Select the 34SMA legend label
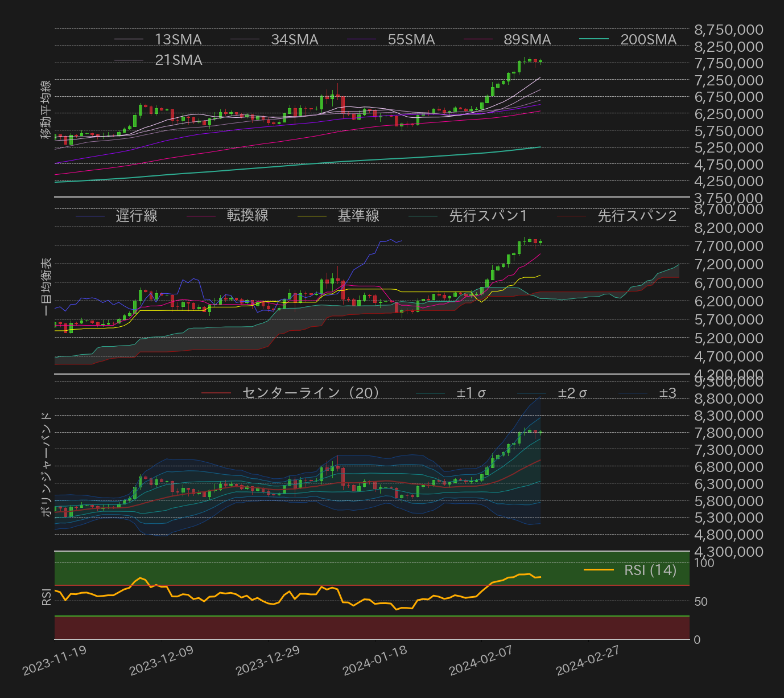The height and width of the screenshot is (698, 784). click(294, 40)
